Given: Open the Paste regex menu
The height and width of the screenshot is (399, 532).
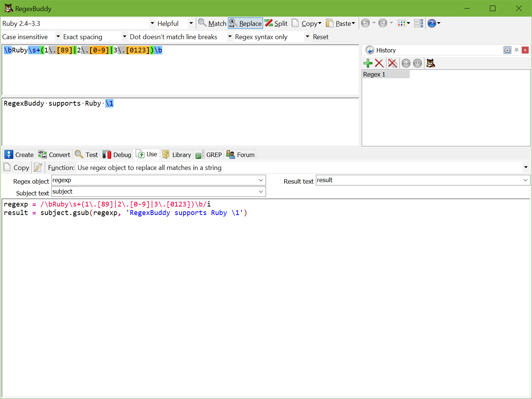Looking at the screenshot, I should 340,23.
